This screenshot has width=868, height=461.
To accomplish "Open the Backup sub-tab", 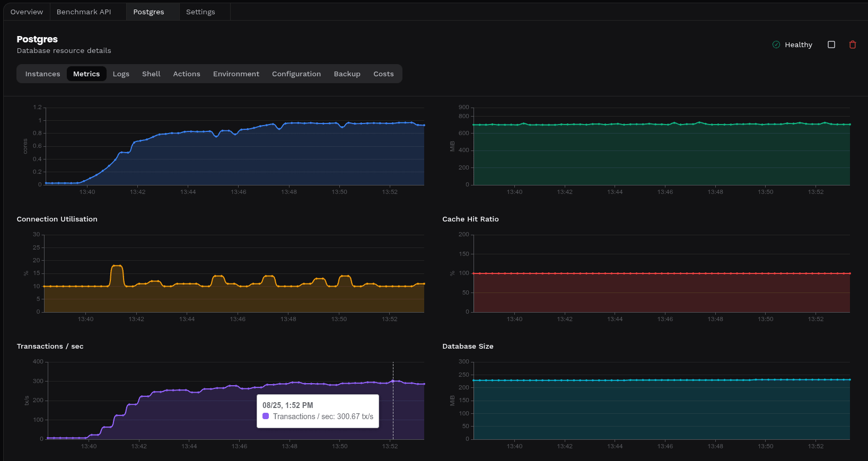I will tap(347, 74).
